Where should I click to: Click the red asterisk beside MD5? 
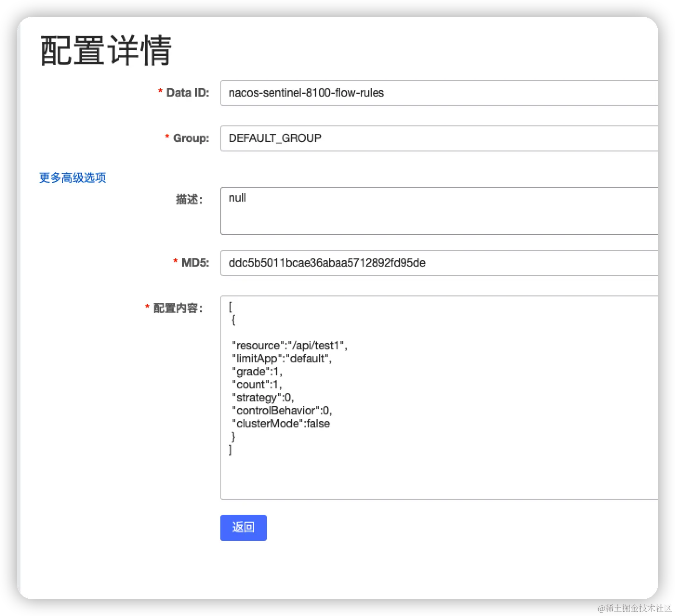coord(175,262)
